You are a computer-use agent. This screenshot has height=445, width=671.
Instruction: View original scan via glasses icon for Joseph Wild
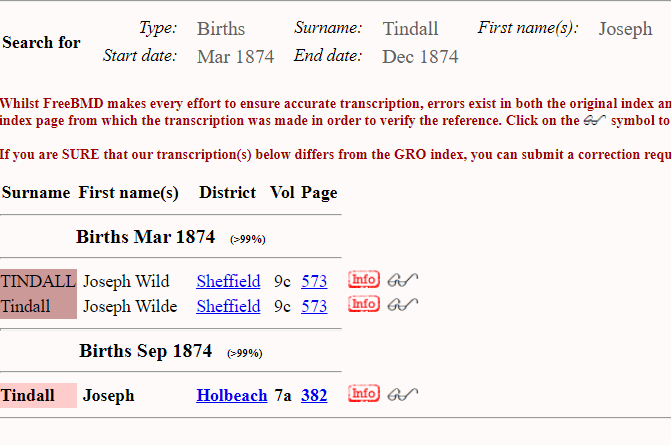tap(402, 280)
